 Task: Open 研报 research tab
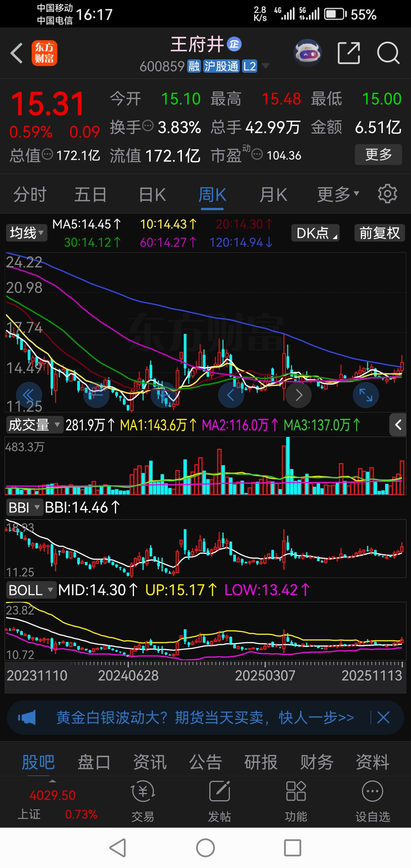click(x=261, y=762)
